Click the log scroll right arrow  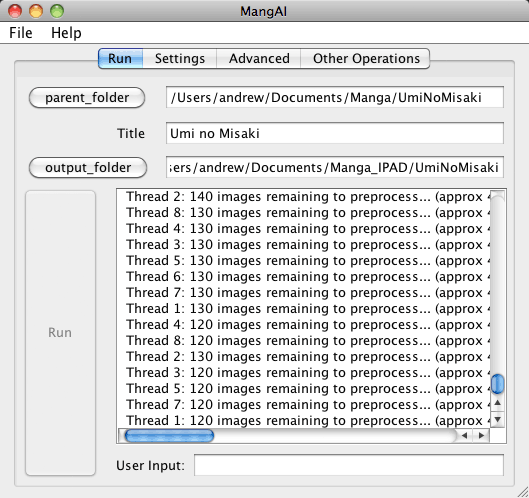pos(481,436)
